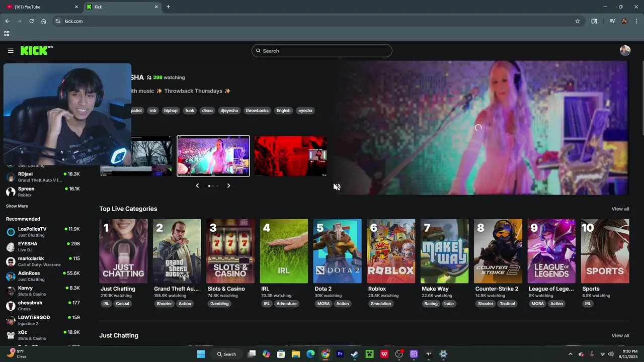644x362 pixels.
Task: Open the Counter-Strike 2 category card
Action: pyautogui.click(x=498, y=251)
